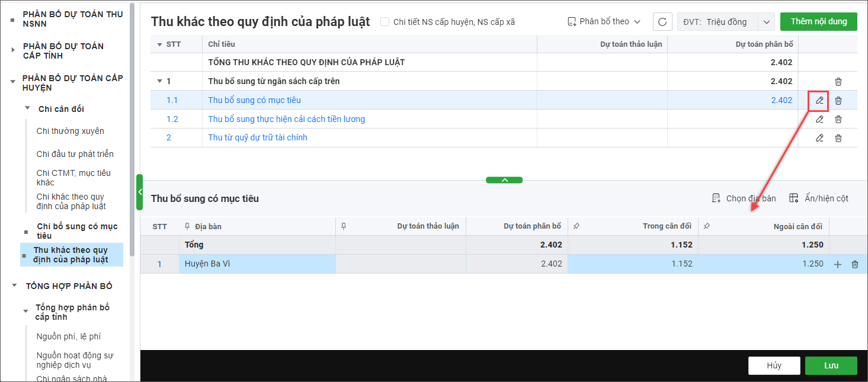This screenshot has height=382, width=868.
Task: Click the Thêm nội dung button
Action: [x=818, y=22]
